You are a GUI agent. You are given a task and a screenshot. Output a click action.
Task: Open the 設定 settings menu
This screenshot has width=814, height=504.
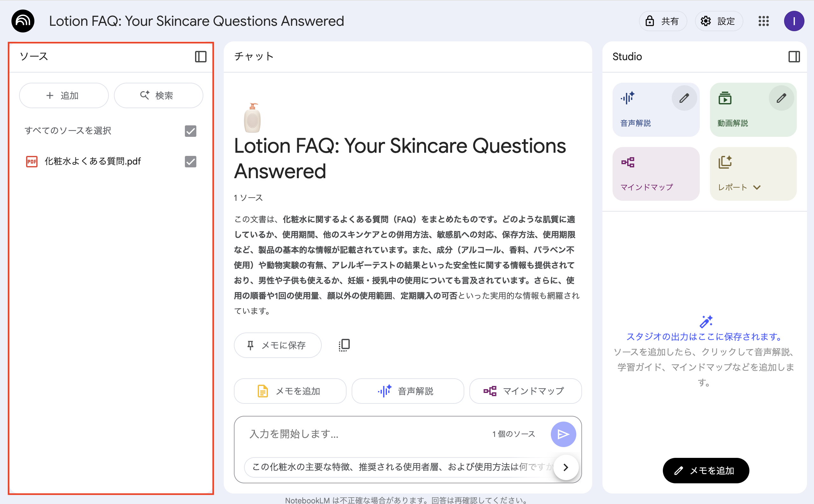tap(718, 21)
